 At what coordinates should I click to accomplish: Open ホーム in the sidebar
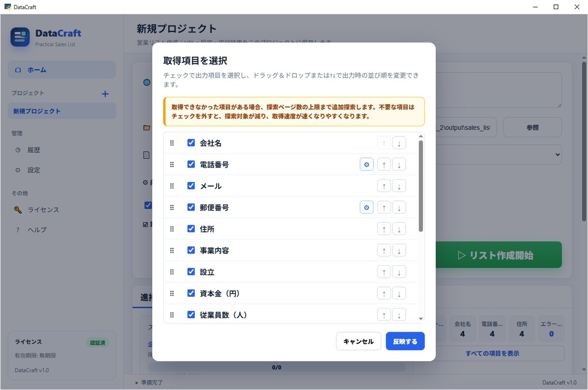pos(62,69)
